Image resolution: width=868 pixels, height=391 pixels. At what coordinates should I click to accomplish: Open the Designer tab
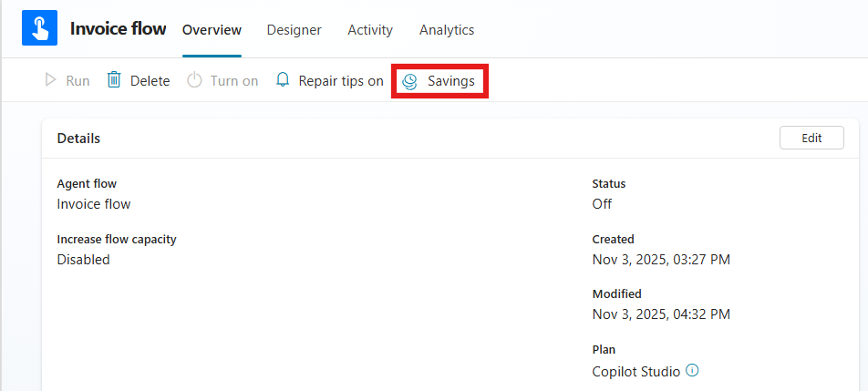point(294,30)
